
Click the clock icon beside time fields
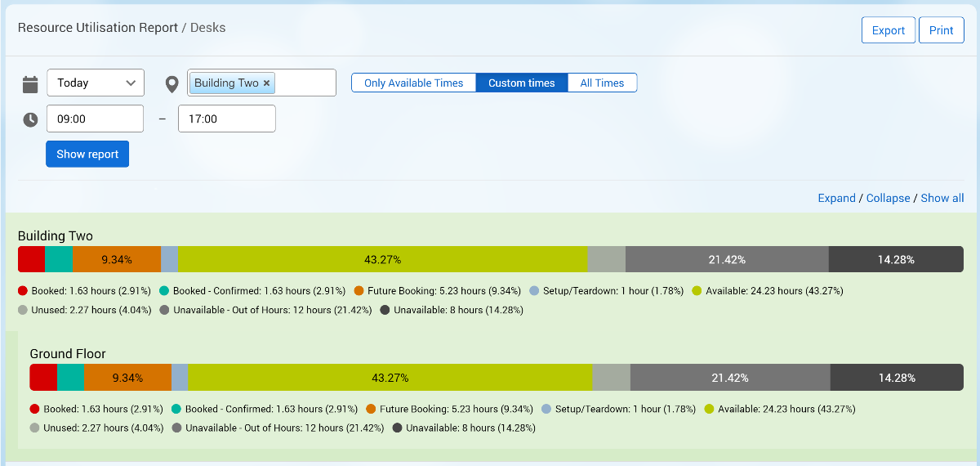coord(30,119)
